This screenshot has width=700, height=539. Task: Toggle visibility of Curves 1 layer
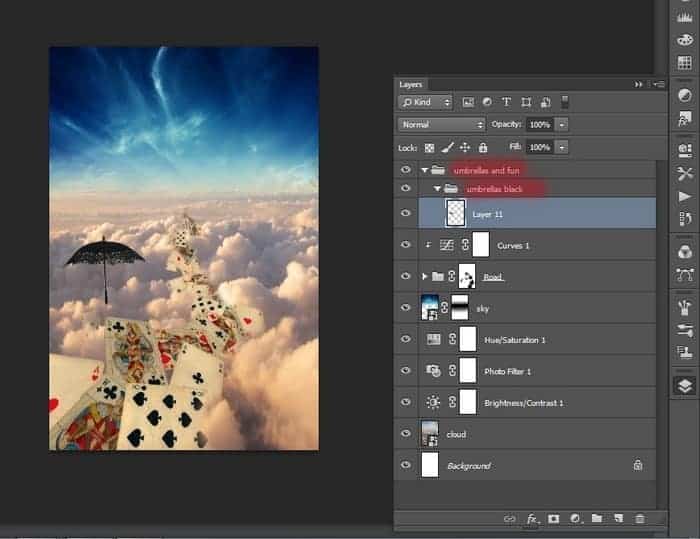(x=406, y=245)
